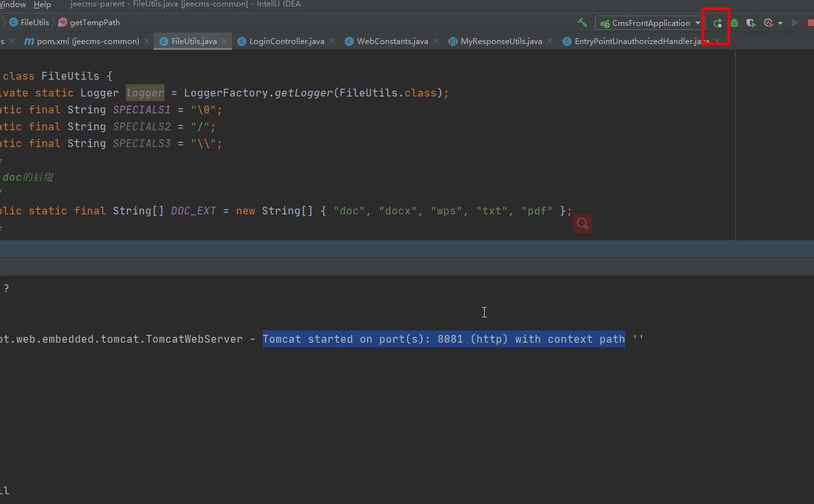Viewport: 814px width, 504px height.
Task: Click the Build Project hammer icon
Action: (582, 23)
